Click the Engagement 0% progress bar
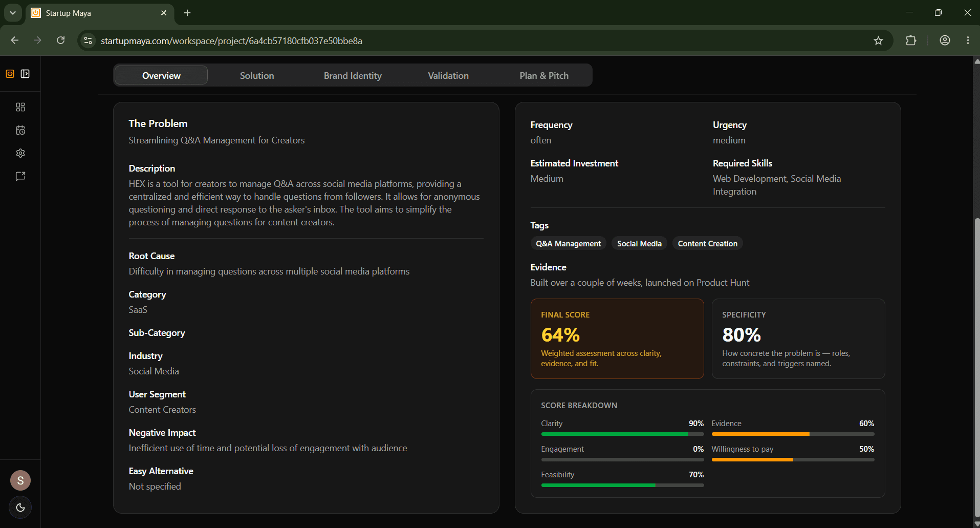Image resolution: width=980 pixels, height=528 pixels. pyautogui.click(x=622, y=459)
